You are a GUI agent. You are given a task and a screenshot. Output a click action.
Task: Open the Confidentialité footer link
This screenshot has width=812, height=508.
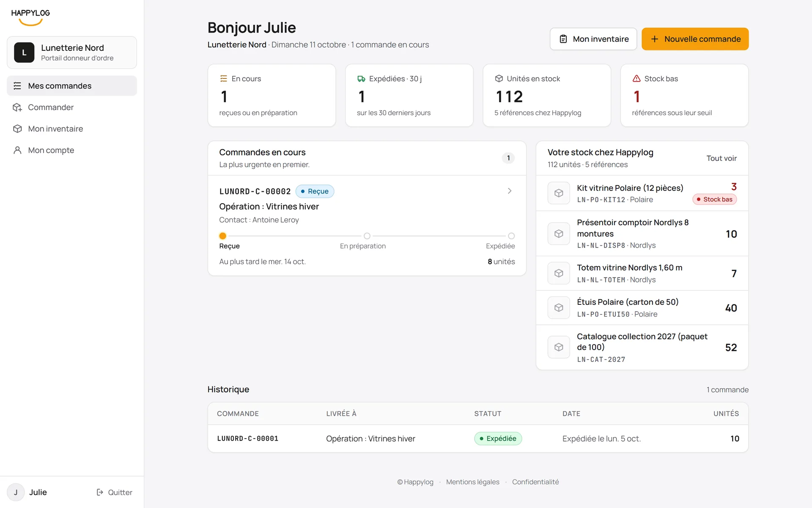click(535, 482)
